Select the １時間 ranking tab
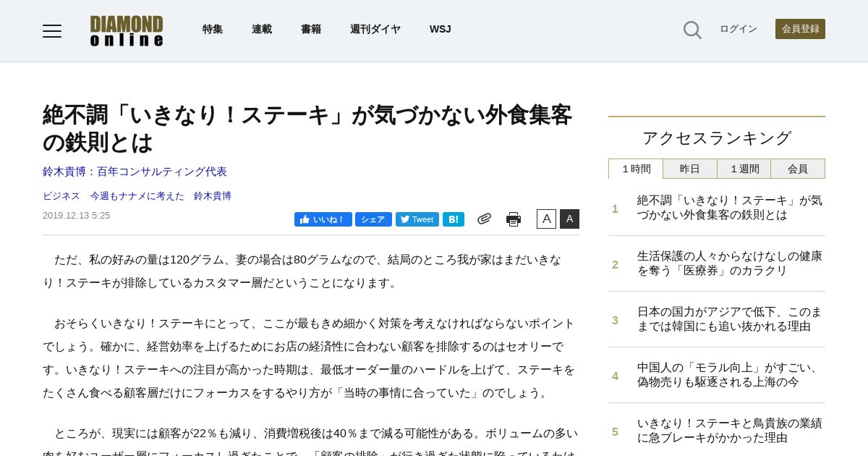The width and height of the screenshot is (868, 456). pyautogui.click(x=636, y=169)
